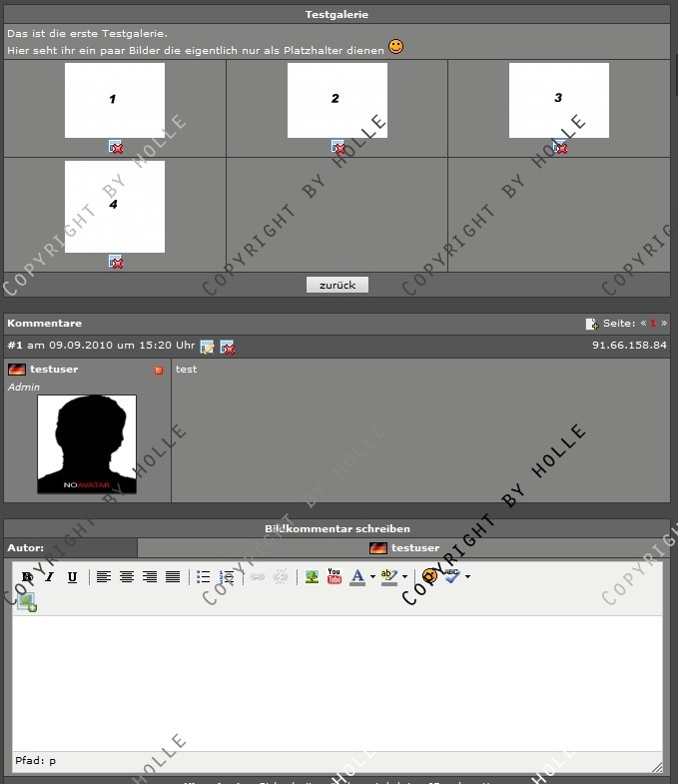Justify text in the comment editor
The image size is (678, 784).
coord(173,577)
